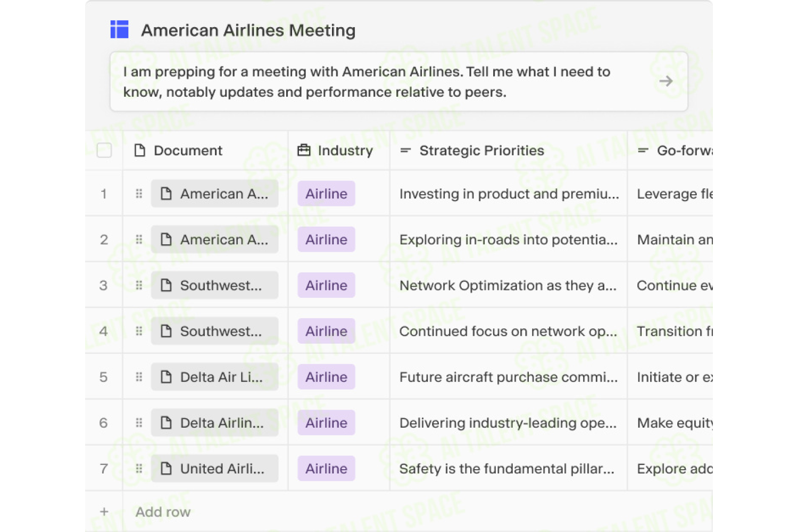The height and width of the screenshot is (532, 798).
Task: Click the American Airlines Meeting title
Action: (x=248, y=30)
